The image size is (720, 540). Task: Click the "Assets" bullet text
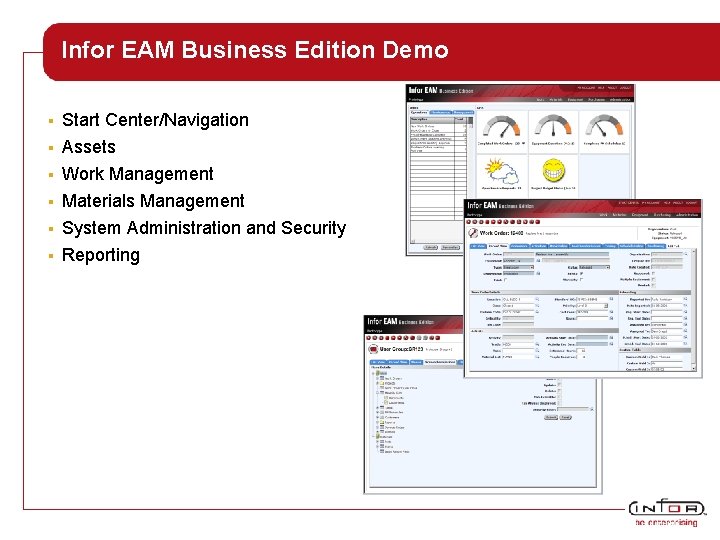click(89, 147)
